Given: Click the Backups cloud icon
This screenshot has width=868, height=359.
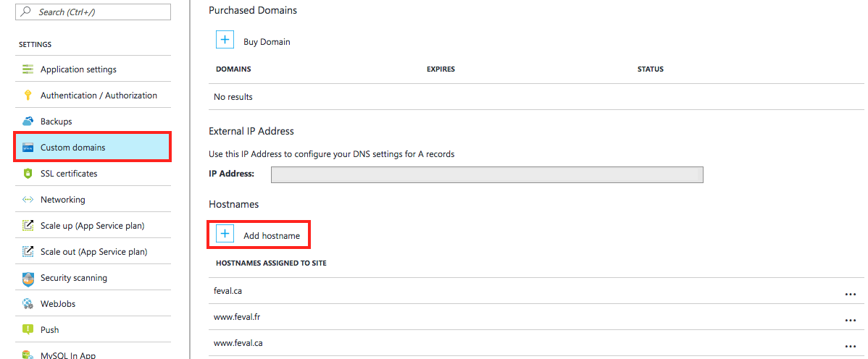Looking at the screenshot, I should (x=28, y=121).
